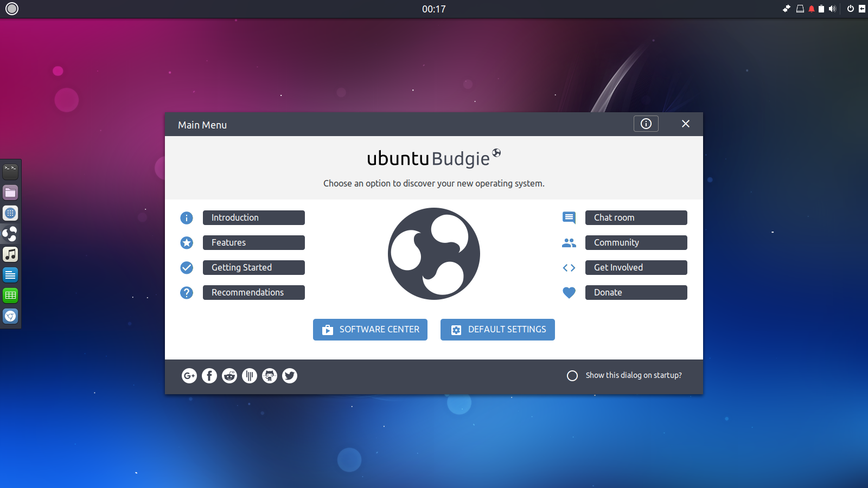Open the red notification bell
The image size is (868, 488).
click(812, 9)
